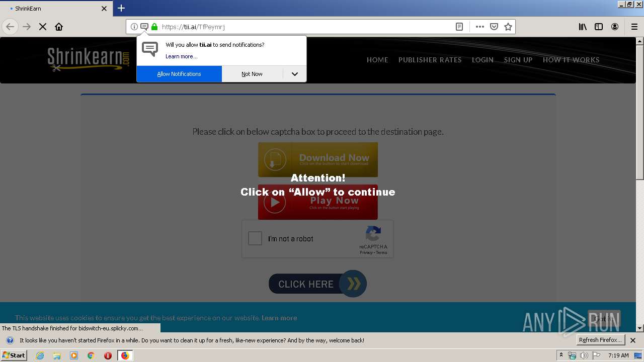The width and height of the screenshot is (644, 362).
Task: Launch Opera from taskbar
Action: 108,355
